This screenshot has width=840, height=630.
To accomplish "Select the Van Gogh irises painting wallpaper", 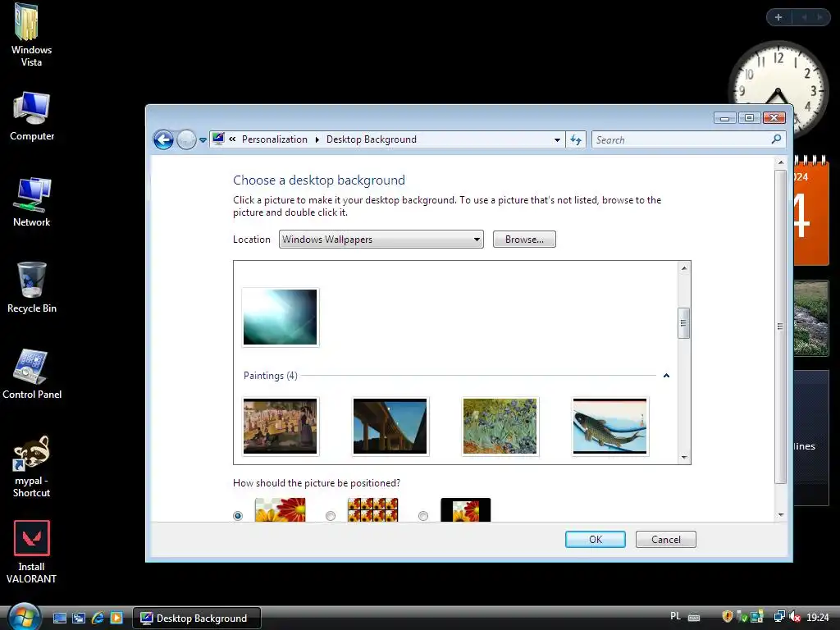I will point(500,427).
